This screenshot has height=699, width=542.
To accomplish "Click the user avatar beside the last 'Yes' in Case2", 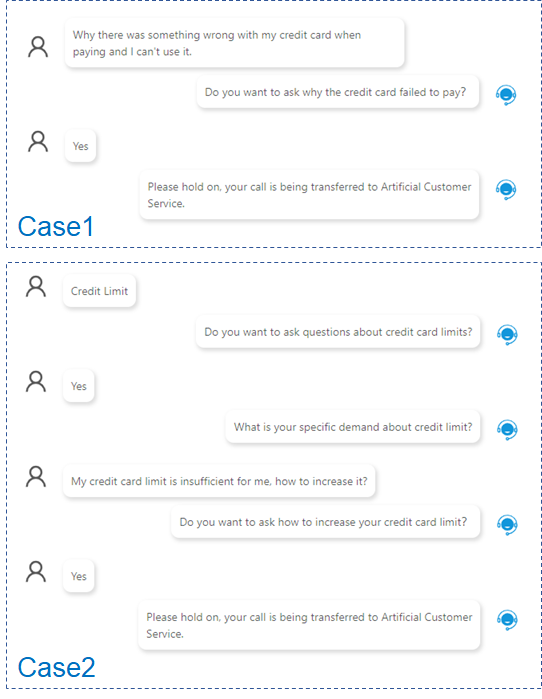I will [x=36, y=572].
